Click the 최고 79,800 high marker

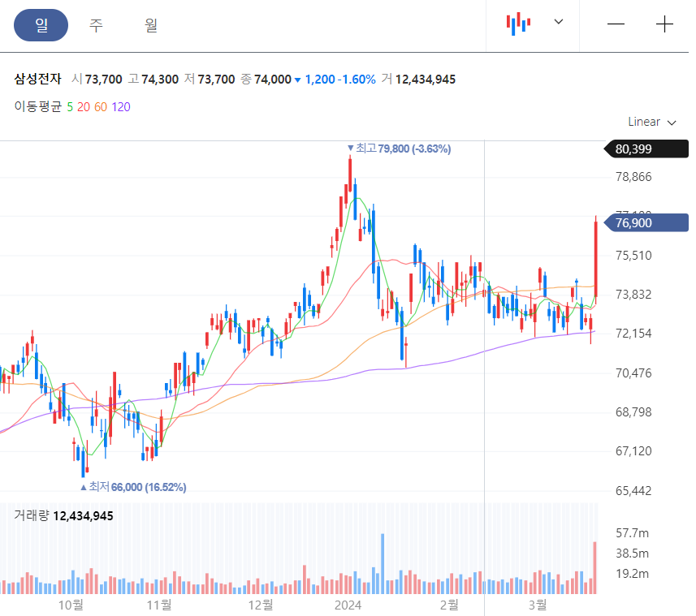coord(399,149)
